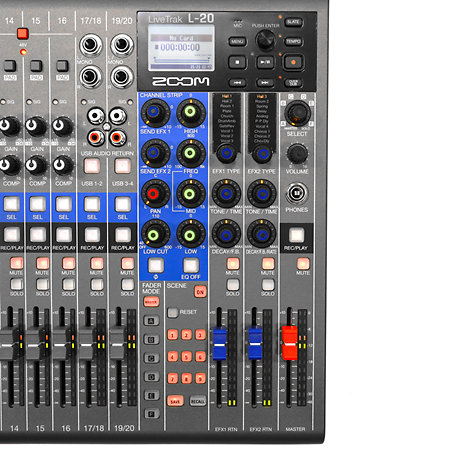Click the scene SAVE button
Screen dimensions: 450x450
pyautogui.click(x=175, y=401)
